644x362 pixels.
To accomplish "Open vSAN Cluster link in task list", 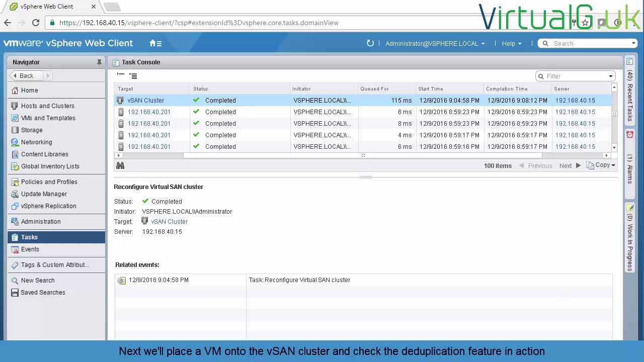I will 145,101.
